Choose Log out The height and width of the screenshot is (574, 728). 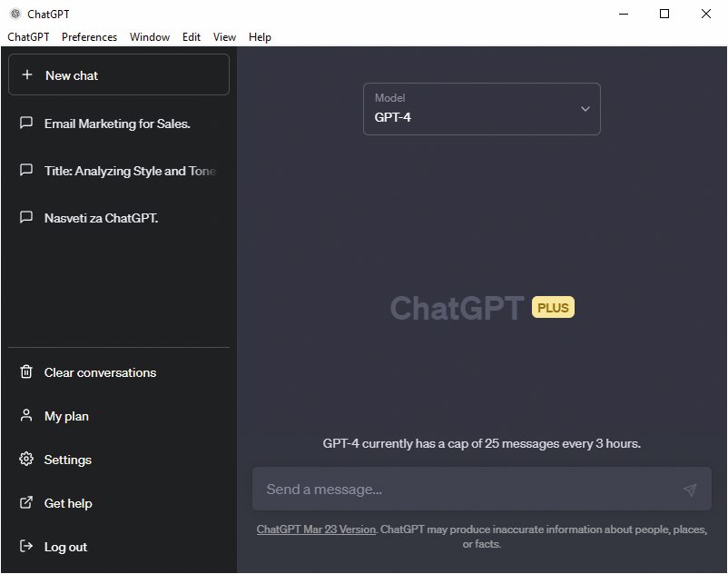click(x=119, y=547)
